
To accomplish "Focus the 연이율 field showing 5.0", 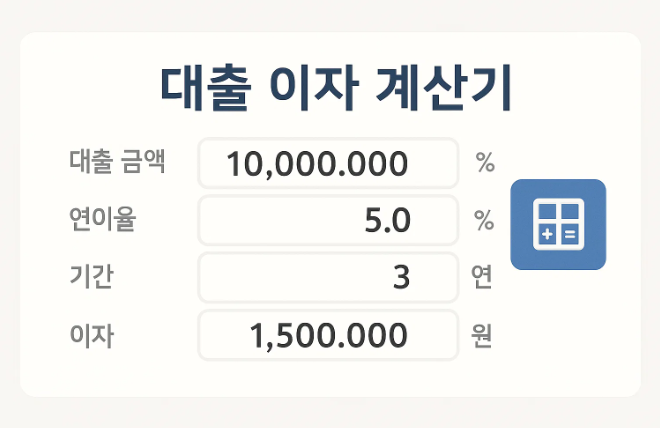I will tap(328, 220).
